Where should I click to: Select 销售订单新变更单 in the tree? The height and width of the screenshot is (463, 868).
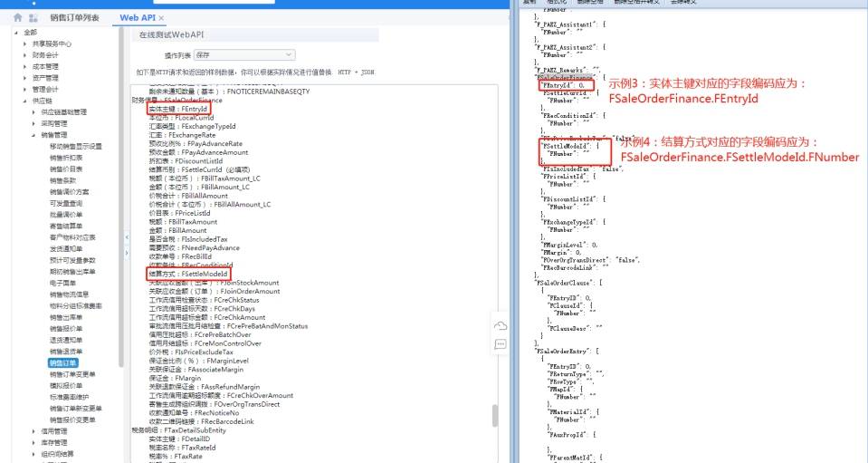76,408
